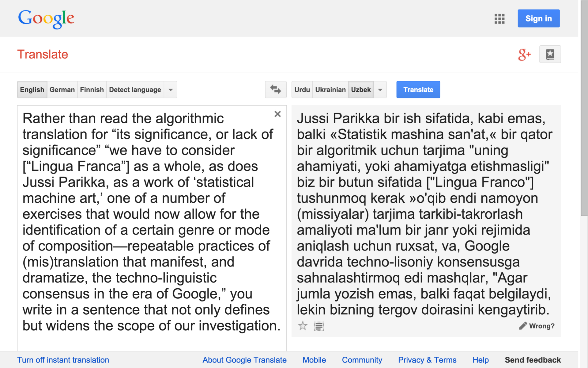Image resolution: width=588 pixels, height=368 pixels.
Task: Choose Detect language option
Action: (x=135, y=90)
